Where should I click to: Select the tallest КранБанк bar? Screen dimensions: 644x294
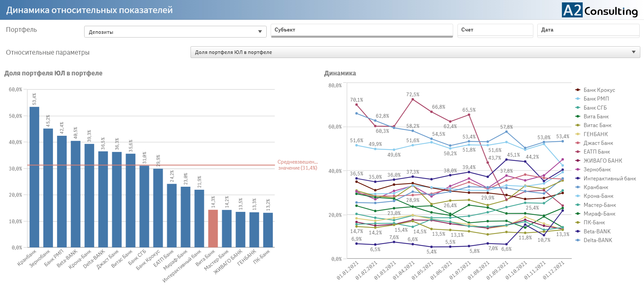[34, 177]
